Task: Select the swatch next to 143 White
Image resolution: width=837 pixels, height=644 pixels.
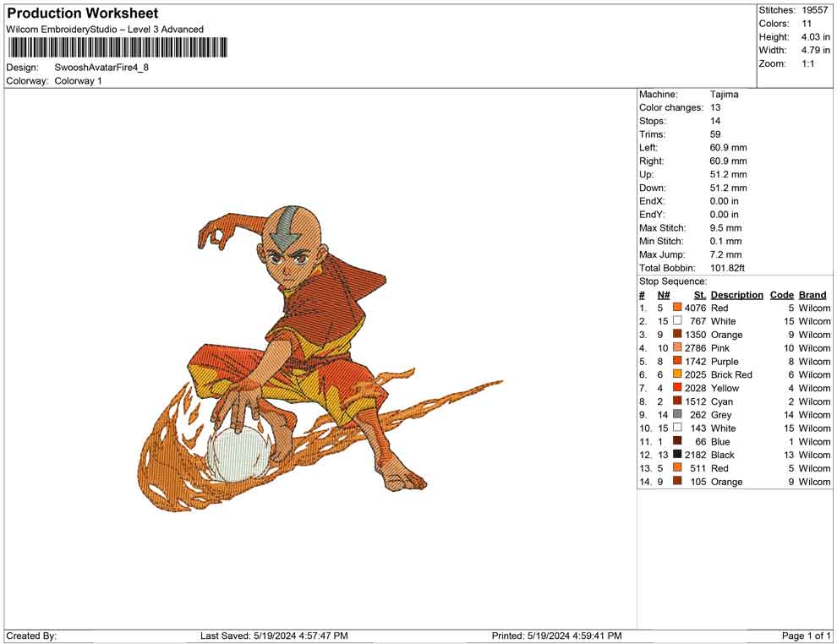Action: click(677, 428)
